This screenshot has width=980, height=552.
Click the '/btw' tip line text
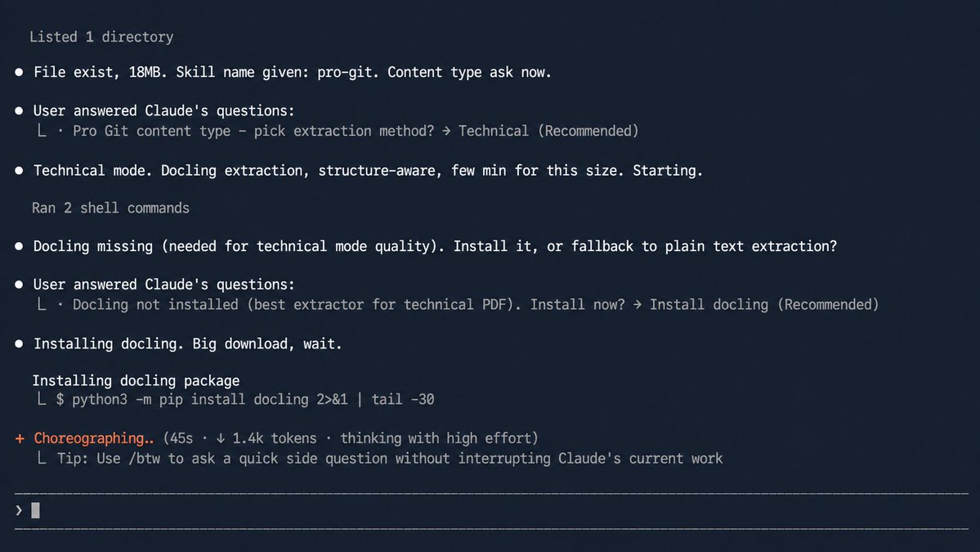[390, 459]
